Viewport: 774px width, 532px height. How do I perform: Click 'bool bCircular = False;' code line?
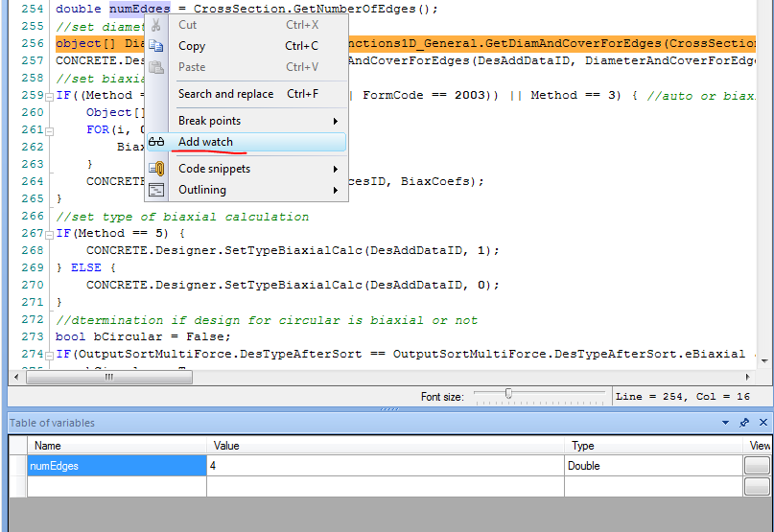[143, 336]
